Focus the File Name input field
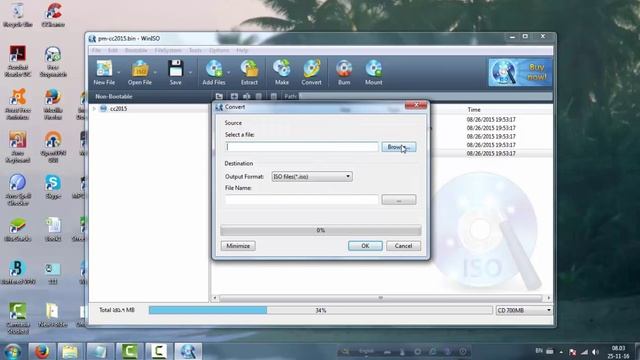The height and width of the screenshot is (360, 640). [x=302, y=200]
